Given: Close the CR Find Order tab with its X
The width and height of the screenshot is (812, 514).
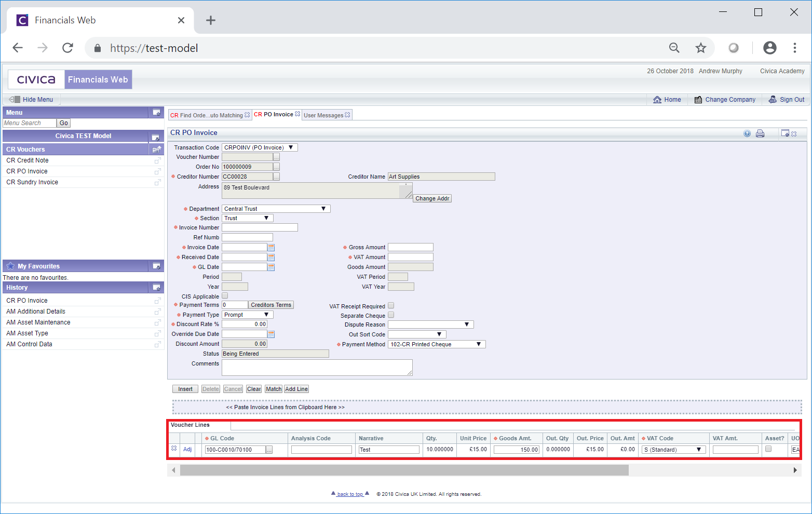Looking at the screenshot, I should click(x=247, y=115).
